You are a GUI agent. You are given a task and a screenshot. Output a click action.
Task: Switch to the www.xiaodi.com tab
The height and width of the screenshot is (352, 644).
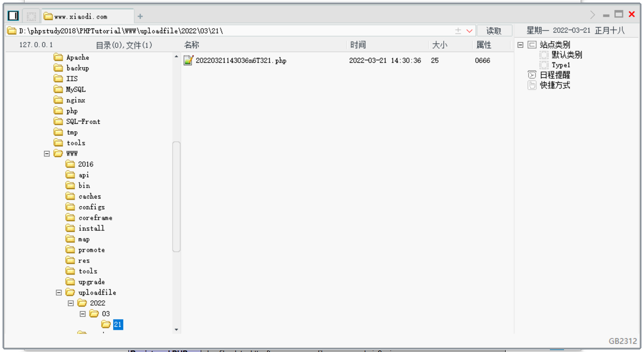(80, 15)
